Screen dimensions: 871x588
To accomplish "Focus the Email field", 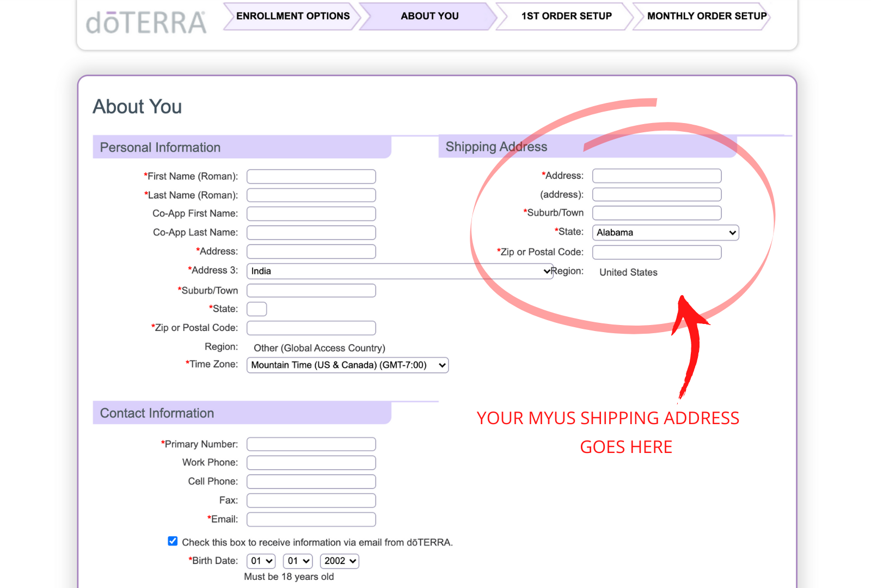I will (311, 519).
